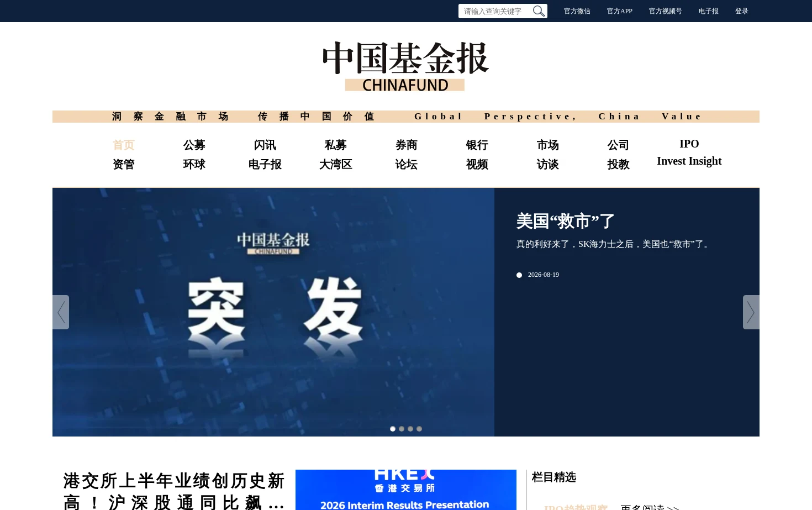Click the 2026-08-19 date text
This screenshot has height=510, width=812.
[544, 275]
